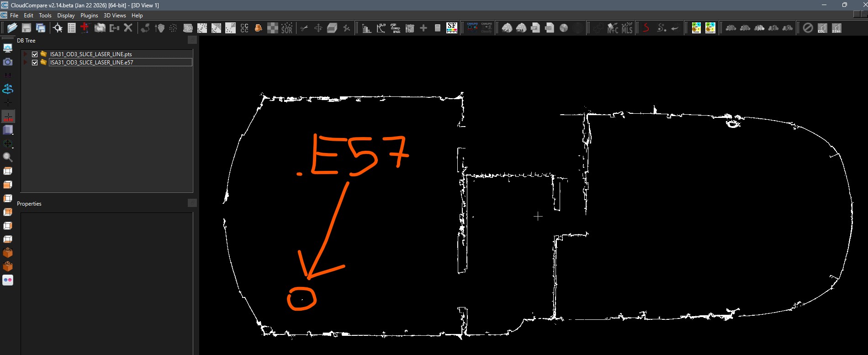Click the SSAO shader icon
Screen dimensions: 868x355
(x=836, y=28)
